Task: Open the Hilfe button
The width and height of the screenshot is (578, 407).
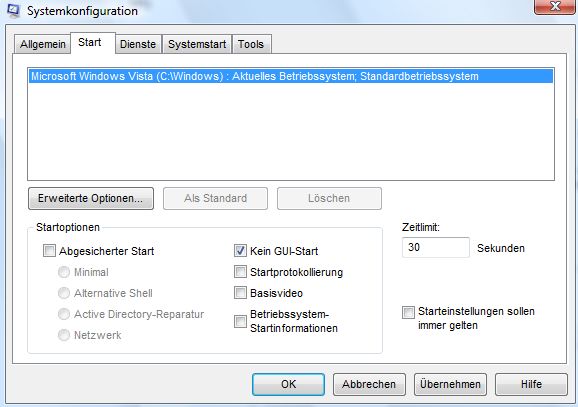Action: coord(531,385)
